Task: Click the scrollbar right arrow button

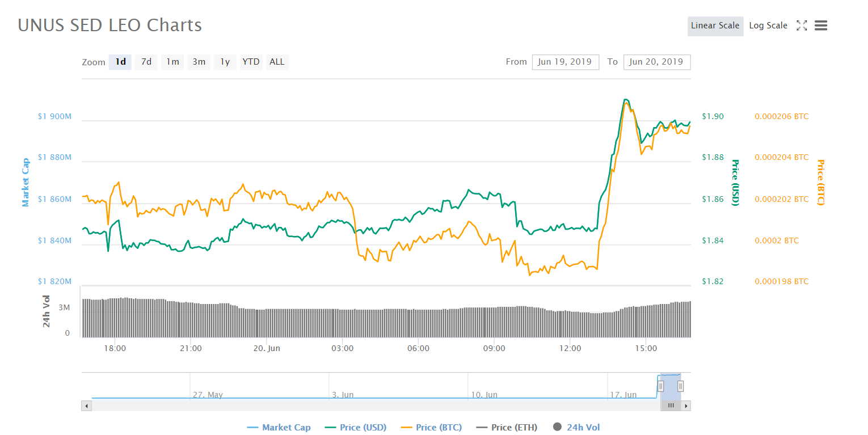Action: coord(686,406)
